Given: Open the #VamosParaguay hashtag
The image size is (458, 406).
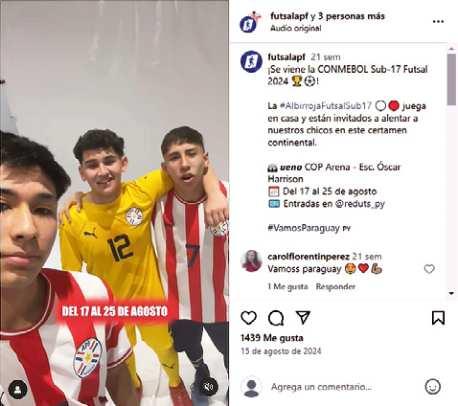Looking at the screenshot, I should point(303,228).
